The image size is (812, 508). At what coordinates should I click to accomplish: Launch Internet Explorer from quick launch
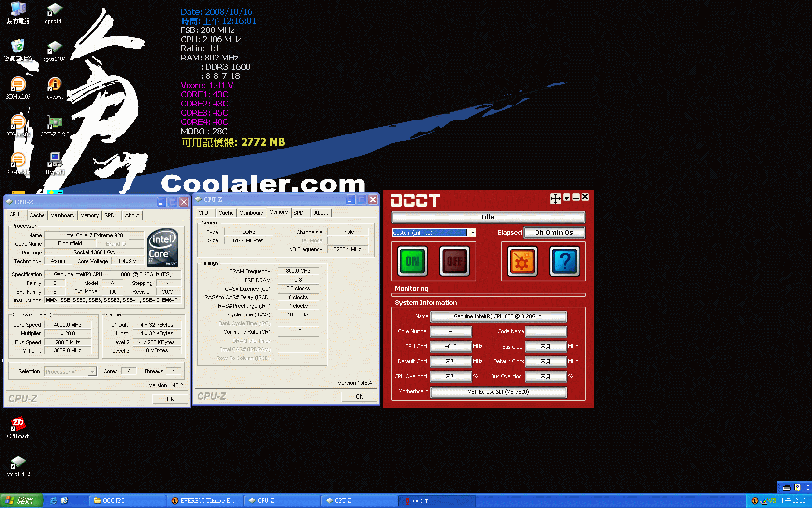[54, 501]
